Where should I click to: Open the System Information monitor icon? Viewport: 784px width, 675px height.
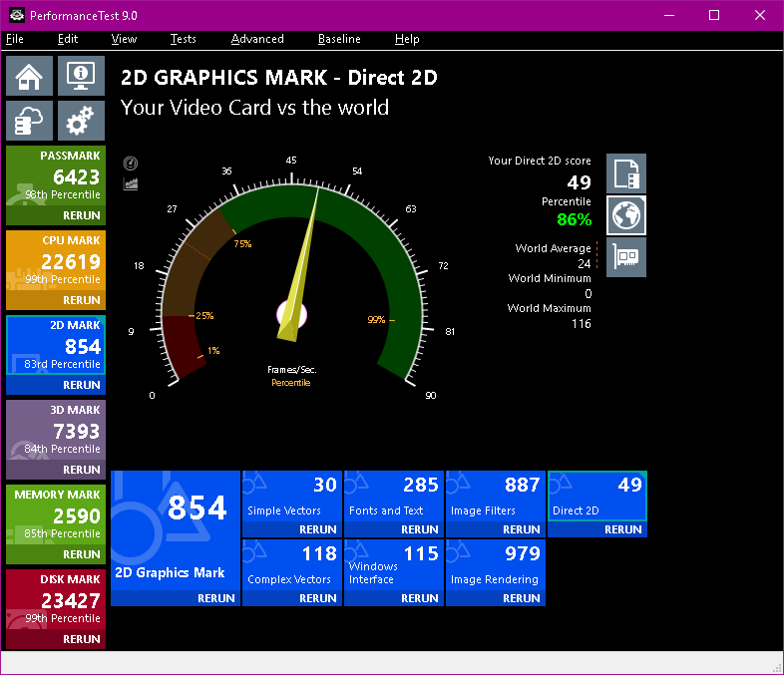(x=81, y=76)
